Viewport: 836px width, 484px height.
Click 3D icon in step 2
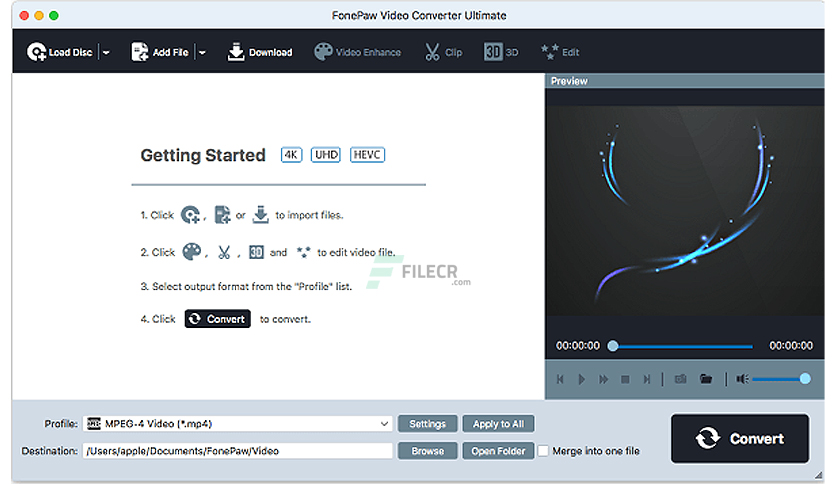tap(256, 252)
